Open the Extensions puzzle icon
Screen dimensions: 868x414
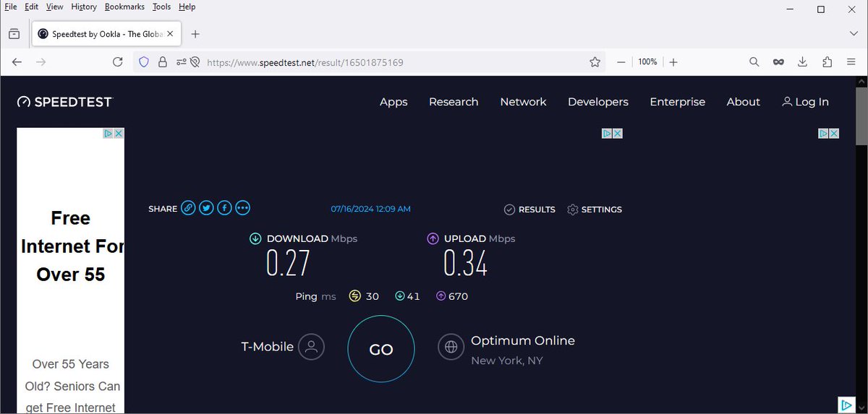click(827, 62)
